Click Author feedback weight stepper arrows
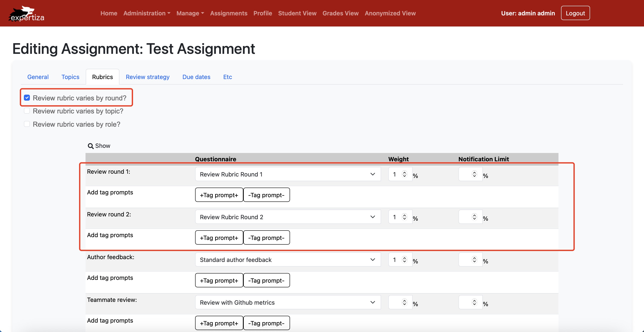Viewport: 644px width, 332px height. [404, 260]
